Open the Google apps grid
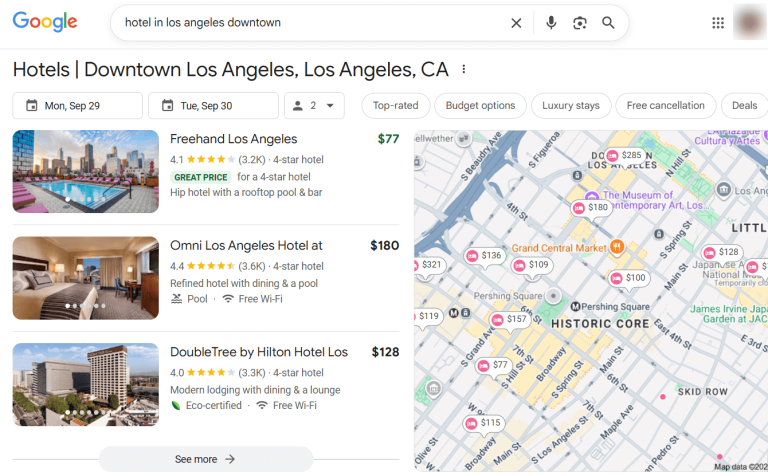This screenshot has width=768, height=476. (718, 23)
